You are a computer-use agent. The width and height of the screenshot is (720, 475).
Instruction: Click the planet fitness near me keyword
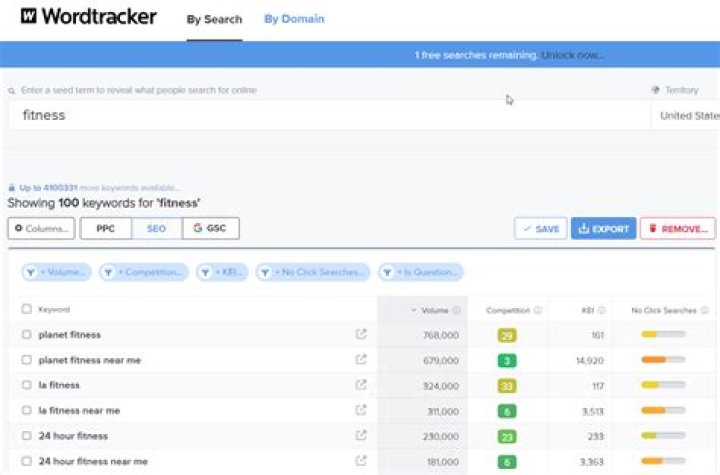pos(90,360)
